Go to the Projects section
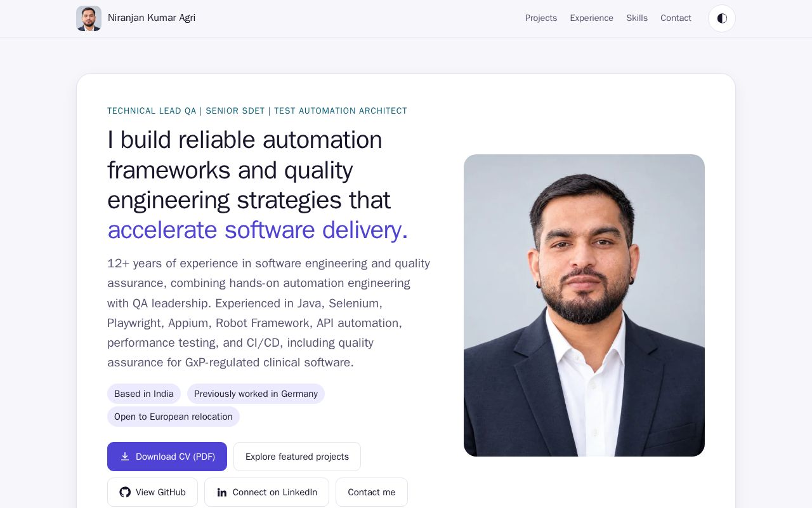The image size is (812, 508). point(541,18)
